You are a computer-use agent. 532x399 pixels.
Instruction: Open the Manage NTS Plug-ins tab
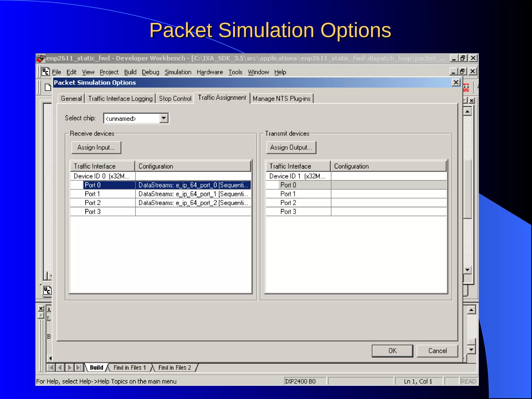tap(282, 98)
